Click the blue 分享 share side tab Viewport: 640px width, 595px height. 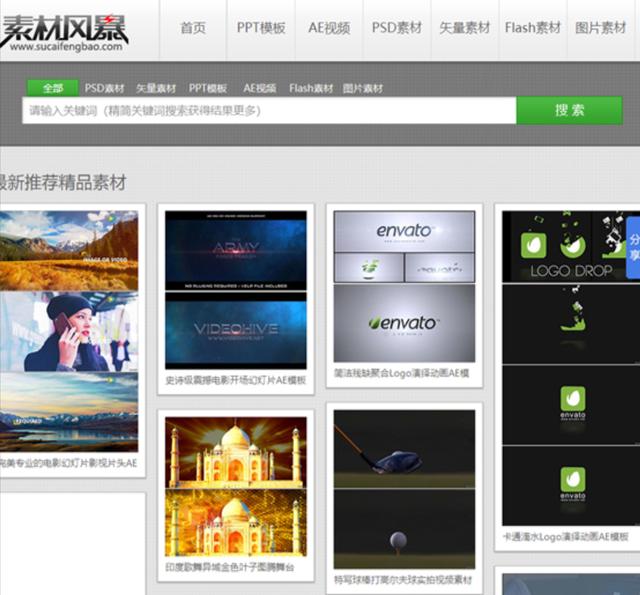pos(633,248)
